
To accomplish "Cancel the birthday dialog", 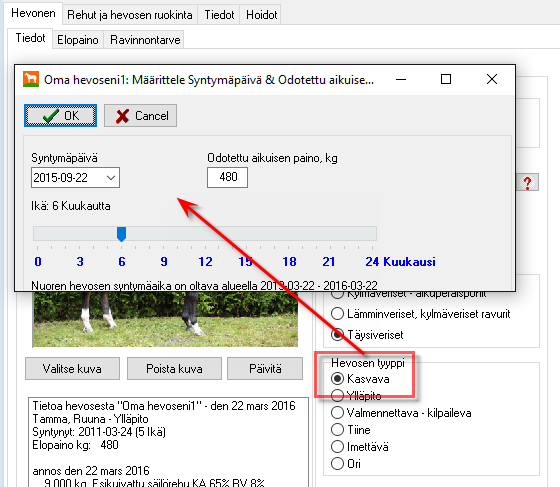I will 140,116.
